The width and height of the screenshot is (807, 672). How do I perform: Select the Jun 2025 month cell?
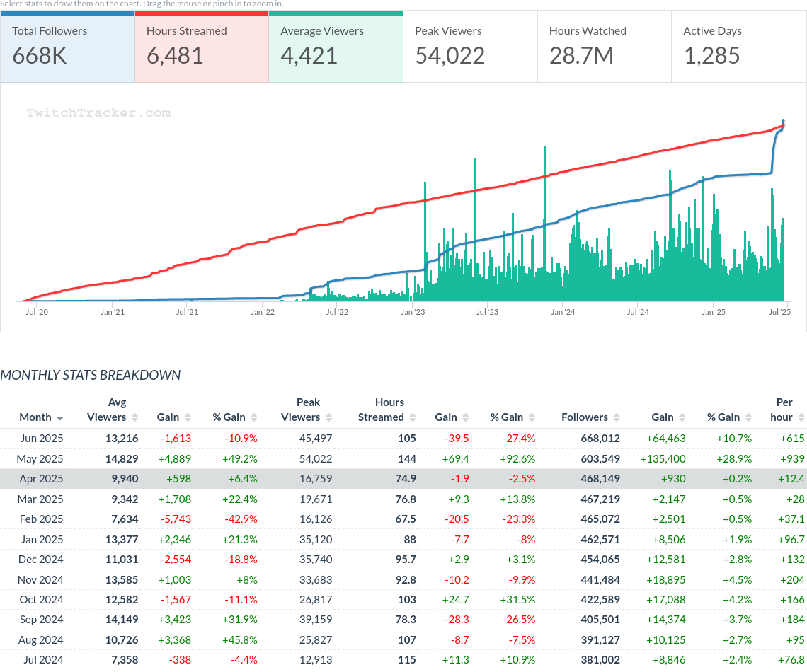pos(42,439)
